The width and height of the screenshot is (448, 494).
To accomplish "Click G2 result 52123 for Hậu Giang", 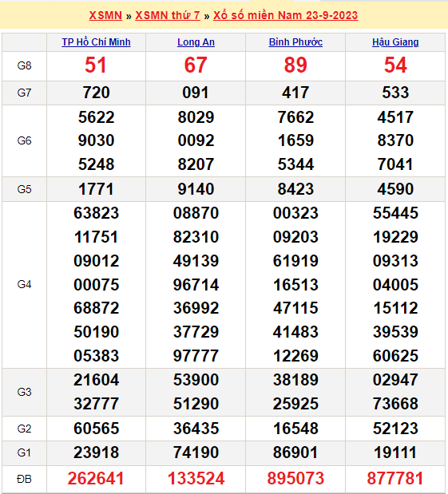I will [395, 429].
